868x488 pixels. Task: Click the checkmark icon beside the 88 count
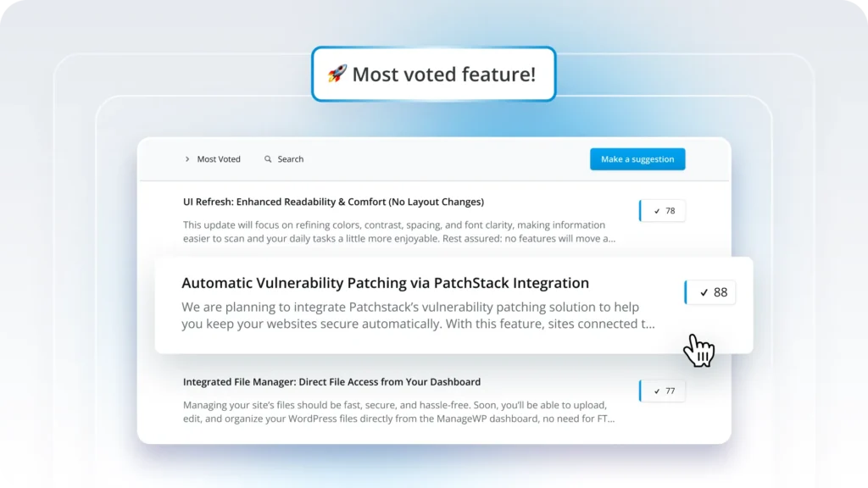[x=704, y=292]
